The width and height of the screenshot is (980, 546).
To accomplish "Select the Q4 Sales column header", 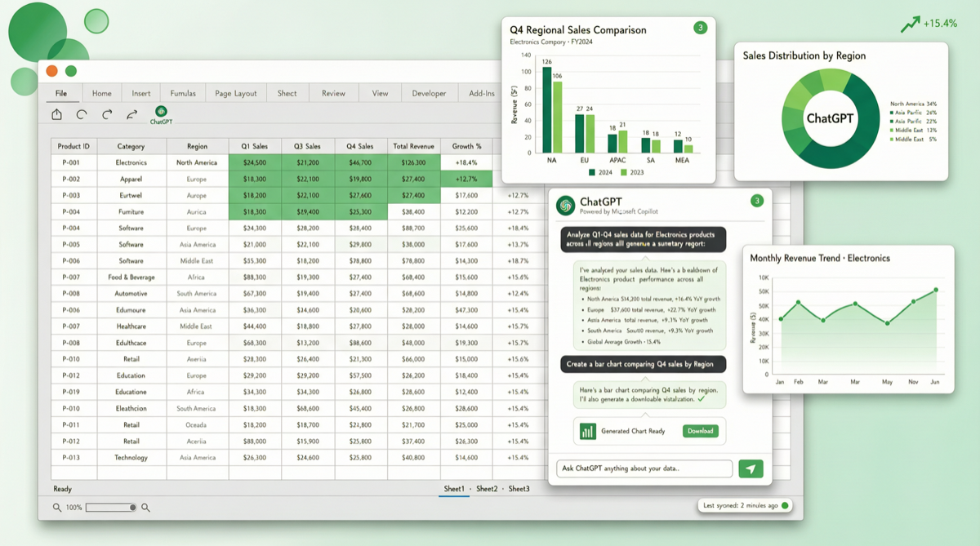I will (360, 146).
